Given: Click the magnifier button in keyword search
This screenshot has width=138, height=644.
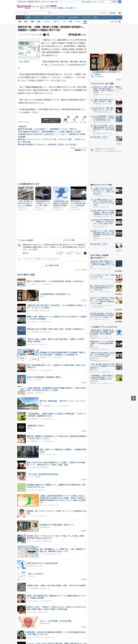Looking at the screenshot, I should click(49, 13).
